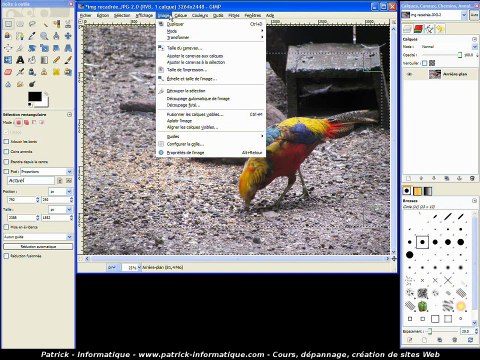Screen dimensions: 480x360
Task: Select the Zoom magnifier tool
Action: [44, 36]
